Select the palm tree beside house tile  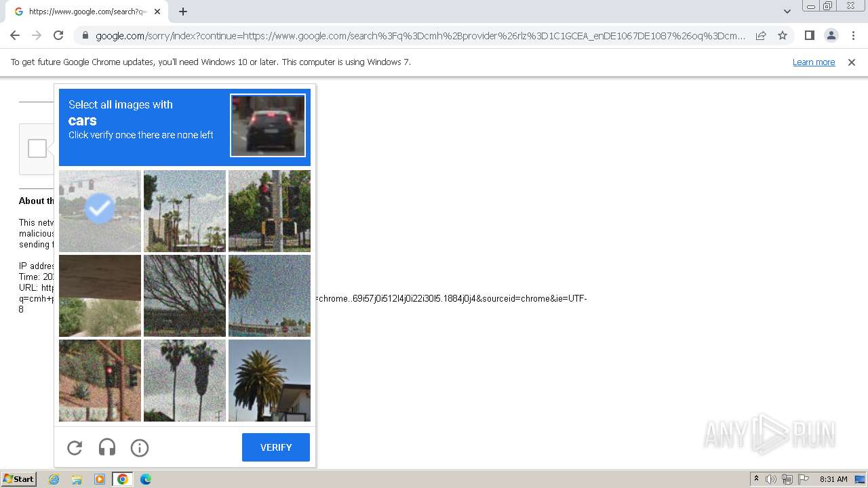pos(269,380)
